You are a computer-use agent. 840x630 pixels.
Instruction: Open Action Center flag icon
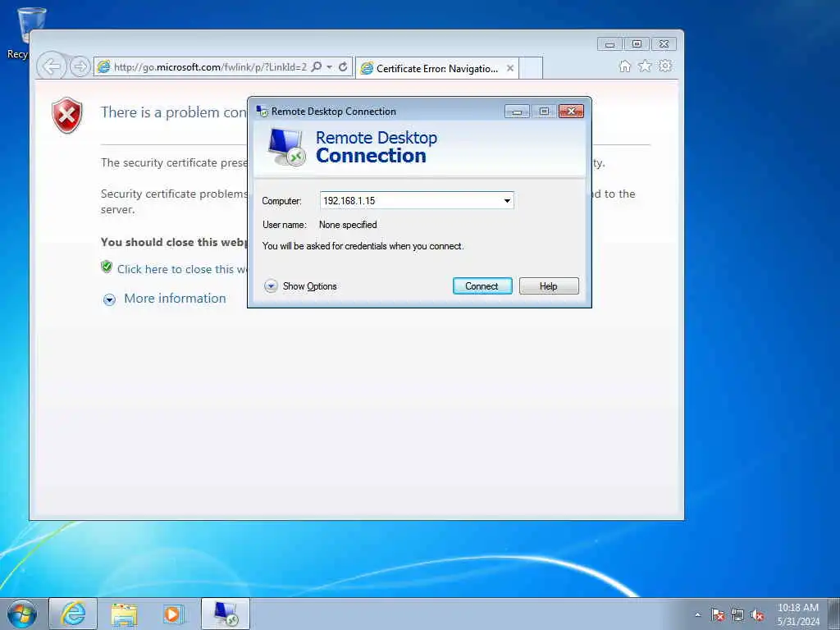(x=718, y=615)
